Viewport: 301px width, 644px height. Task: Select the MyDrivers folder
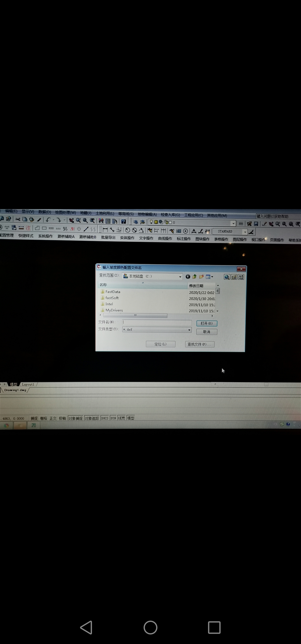tap(111, 310)
